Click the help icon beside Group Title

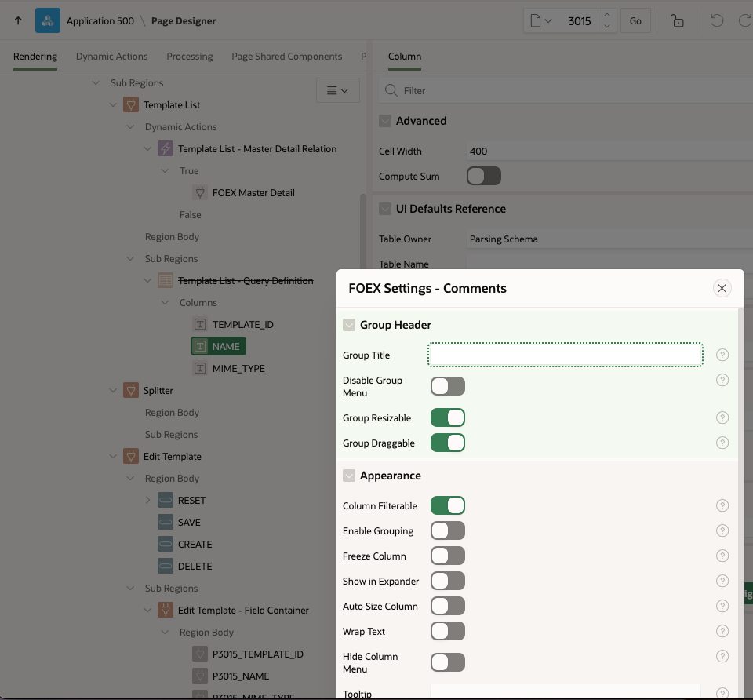click(x=722, y=355)
